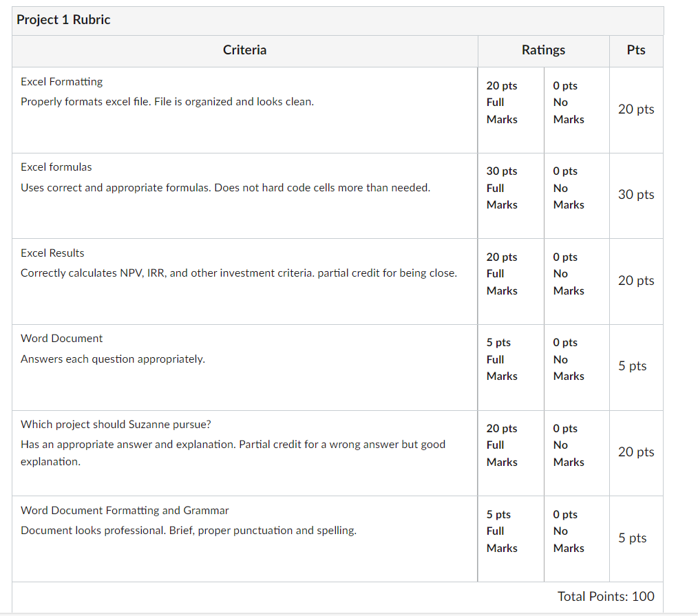Pick 0 pts No Marks for Word Document

pyautogui.click(x=568, y=359)
